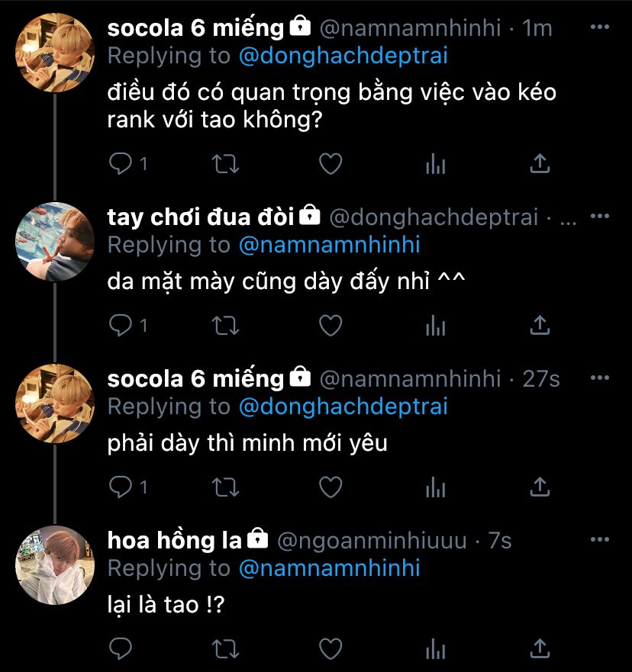Like the "lại là tao !?" tweet

(330, 649)
